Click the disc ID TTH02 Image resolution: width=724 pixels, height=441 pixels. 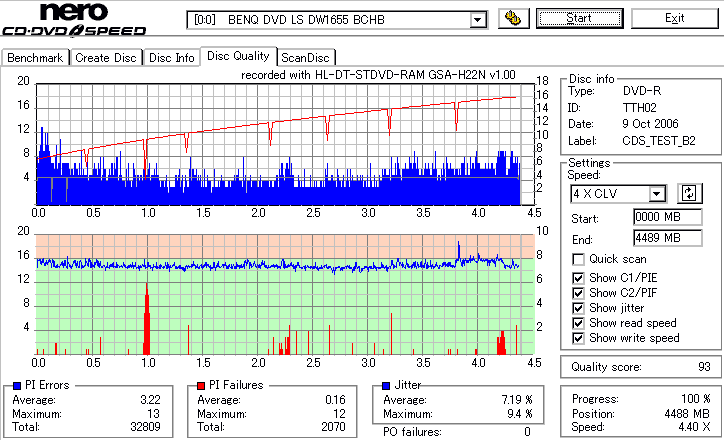coord(640,108)
